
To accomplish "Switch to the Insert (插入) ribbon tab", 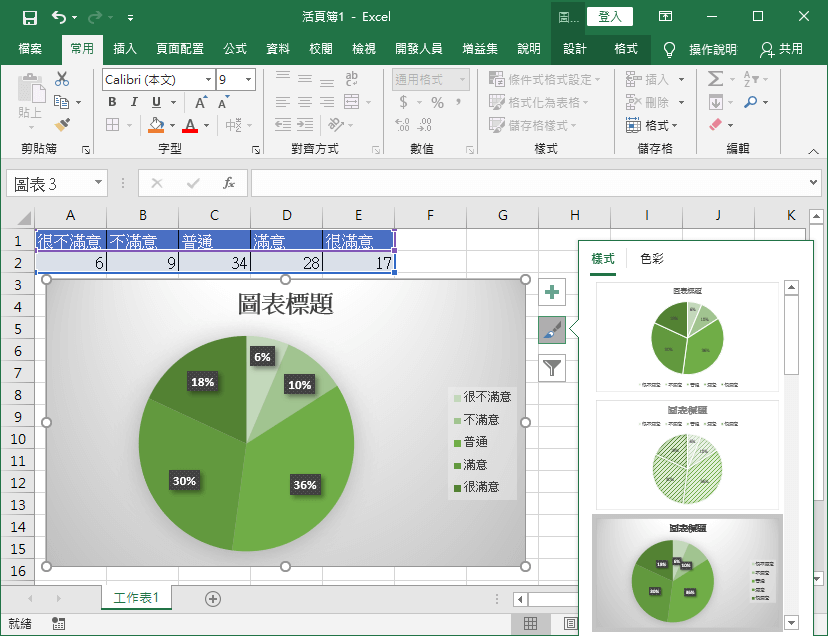I will [x=125, y=49].
